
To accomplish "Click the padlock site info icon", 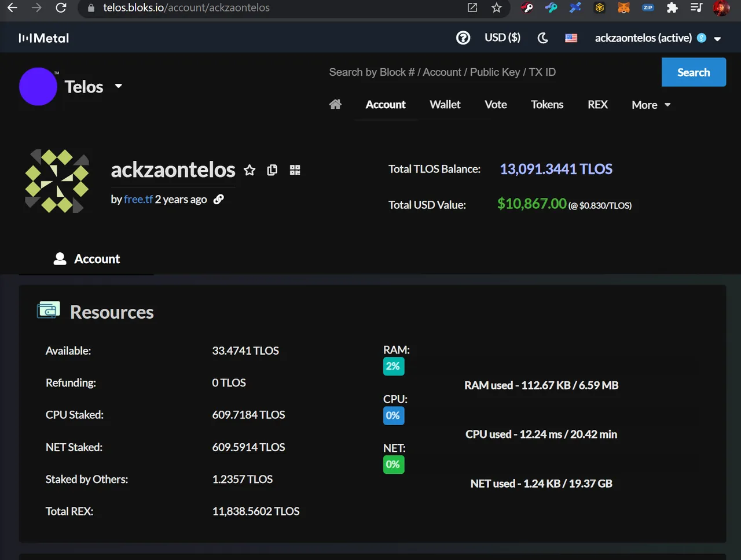I will [x=90, y=8].
